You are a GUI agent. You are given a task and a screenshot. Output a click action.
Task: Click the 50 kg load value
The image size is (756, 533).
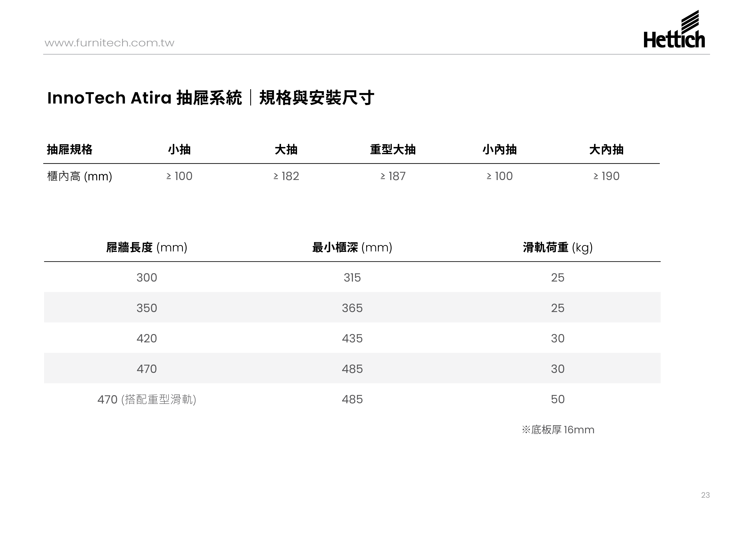tap(557, 399)
